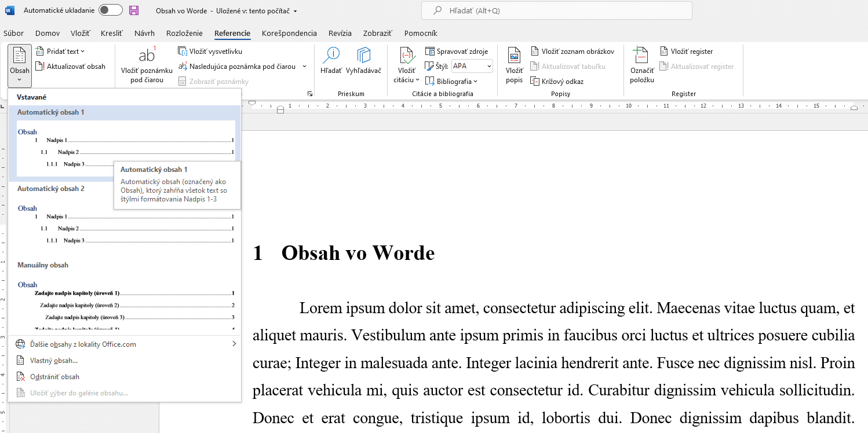Expand document title save location dropdown
Screen dimensions: 868x433
tap(296, 11)
